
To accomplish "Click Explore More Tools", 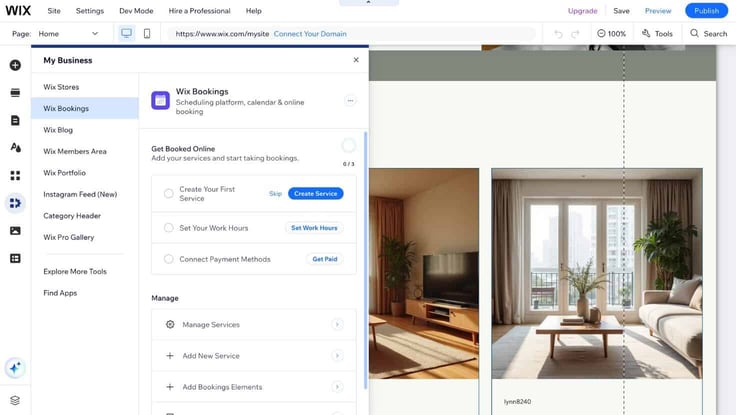I will [75, 271].
